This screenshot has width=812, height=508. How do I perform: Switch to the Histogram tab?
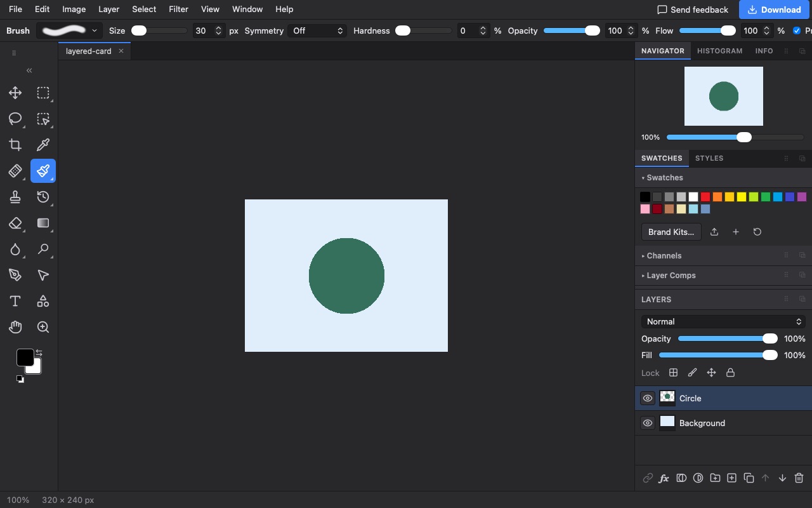(x=719, y=51)
